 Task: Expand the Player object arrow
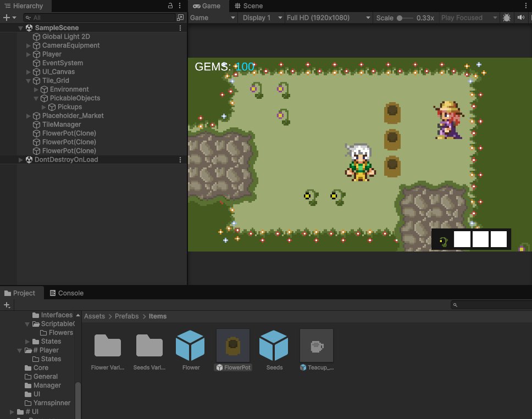pyautogui.click(x=29, y=54)
